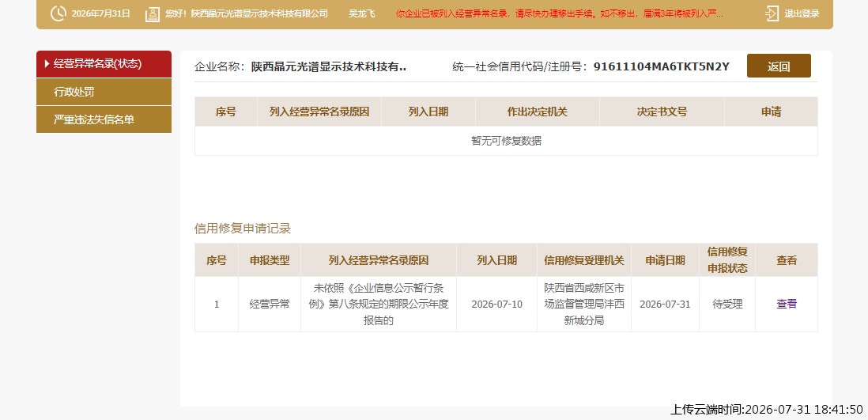Click company greeting 您好！陕西晶元光谱显示技术科技有限公司
The image size is (868, 420).
[247, 13]
